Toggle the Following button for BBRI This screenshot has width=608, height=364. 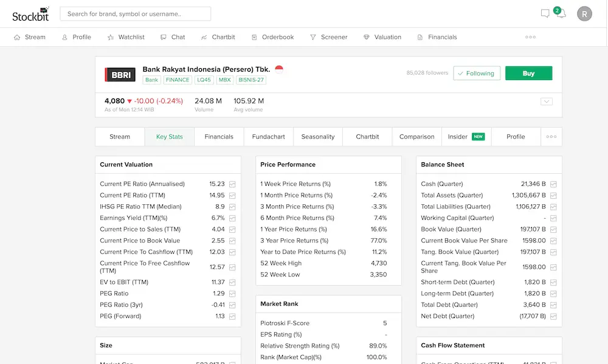477,74
